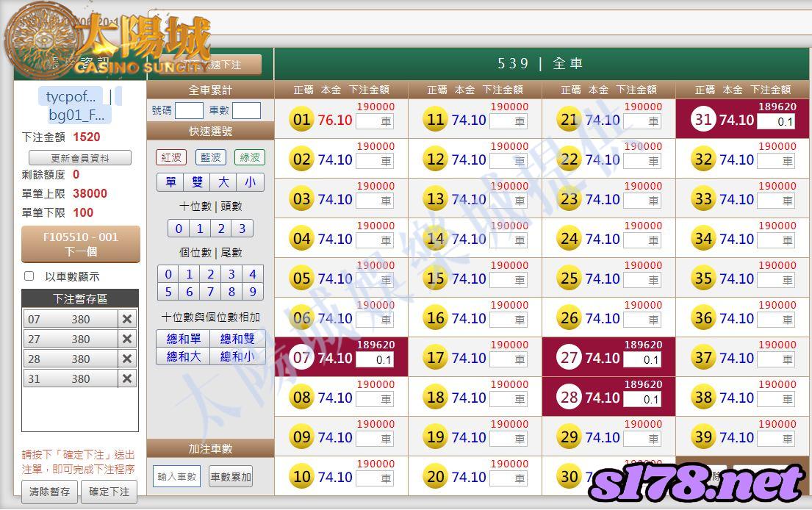Click the 單筆上限 38000 value
This screenshot has width=812, height=510.
click(x=90, y=194)
